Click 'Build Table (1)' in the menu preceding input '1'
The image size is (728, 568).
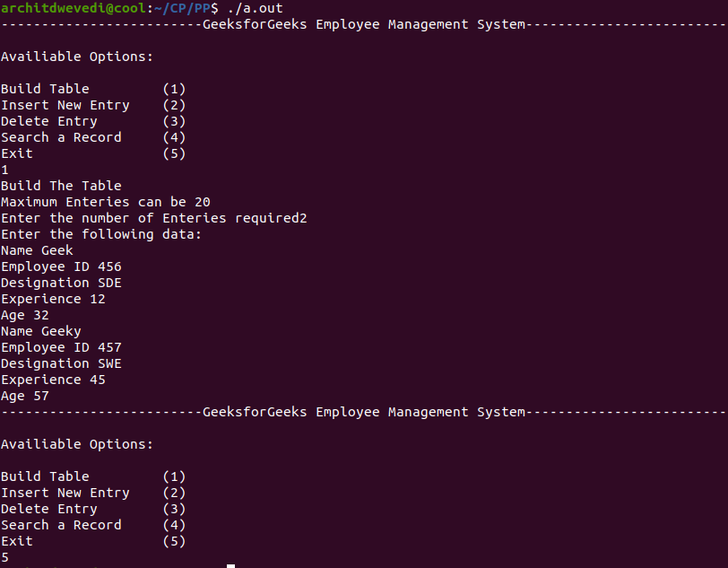click(93, 89)
